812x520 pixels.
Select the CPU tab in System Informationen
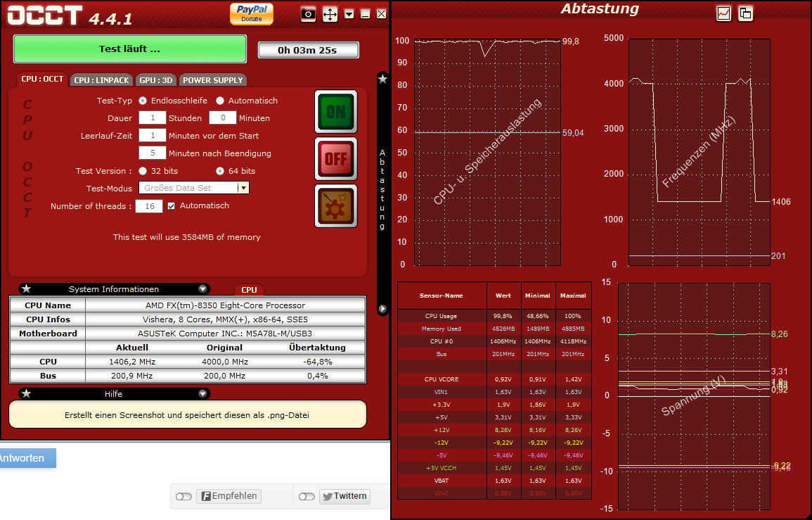pos(249,290)
